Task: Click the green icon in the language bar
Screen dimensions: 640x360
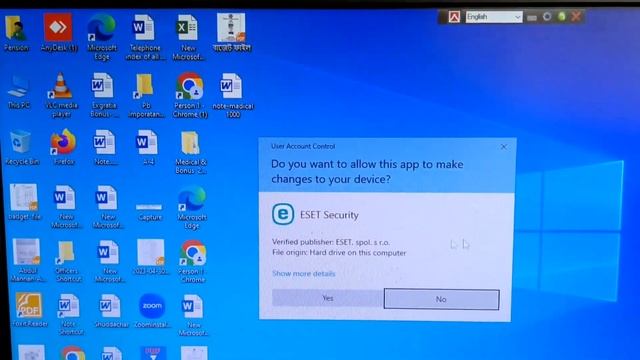Action: click(562, 17)
